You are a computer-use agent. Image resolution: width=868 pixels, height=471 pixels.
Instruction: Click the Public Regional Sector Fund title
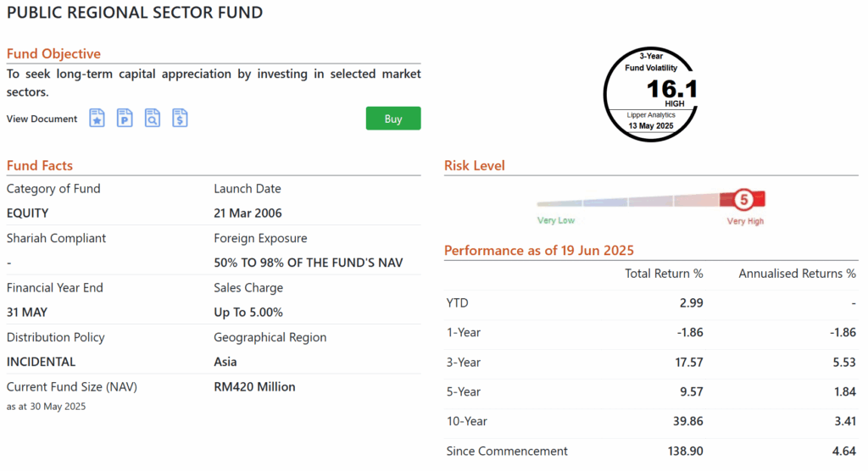(x=135, y=13)
